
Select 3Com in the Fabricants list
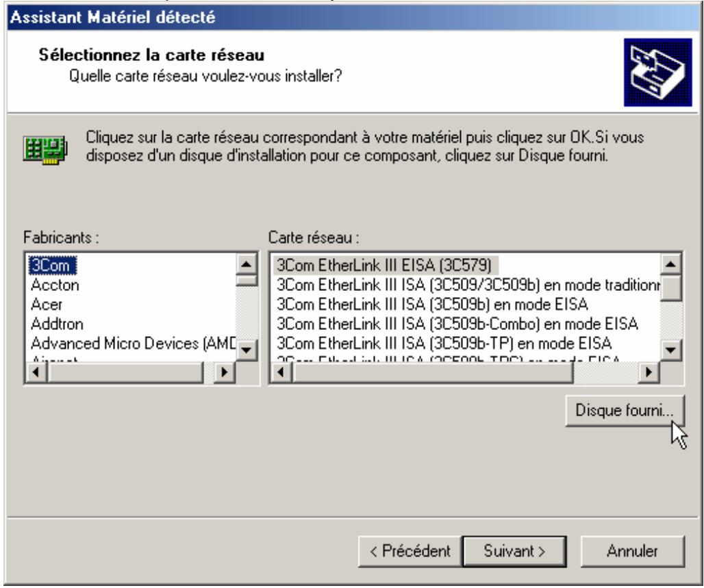click(52, 266)
